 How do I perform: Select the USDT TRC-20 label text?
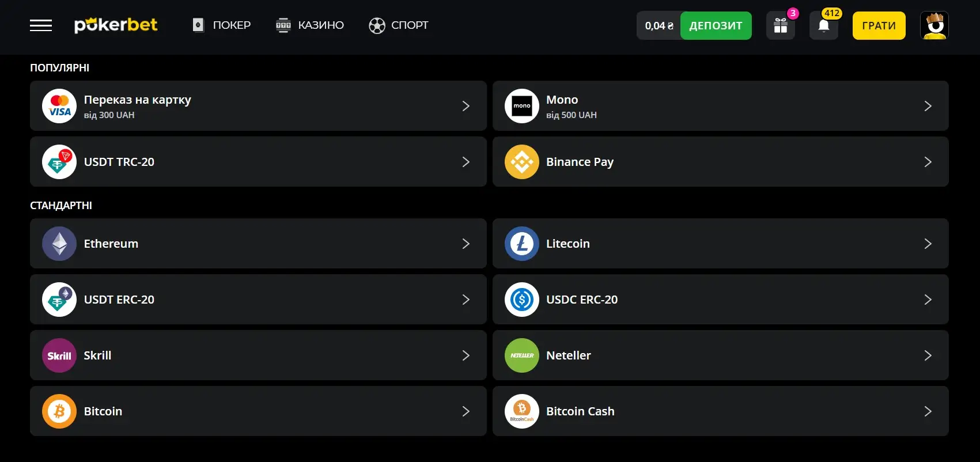[x=119, y=162]
